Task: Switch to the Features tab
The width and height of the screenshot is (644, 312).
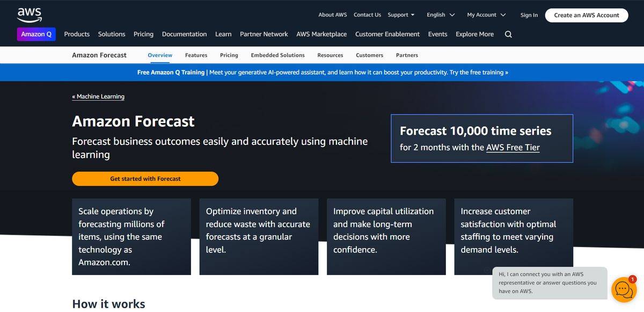Action: [x=196, y=55]
